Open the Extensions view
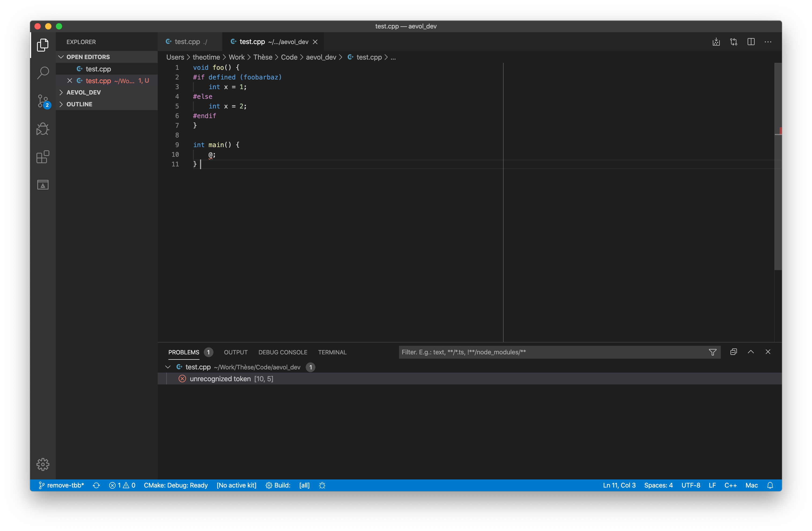The width and height of the screenshot is (812, 531). 43,157
